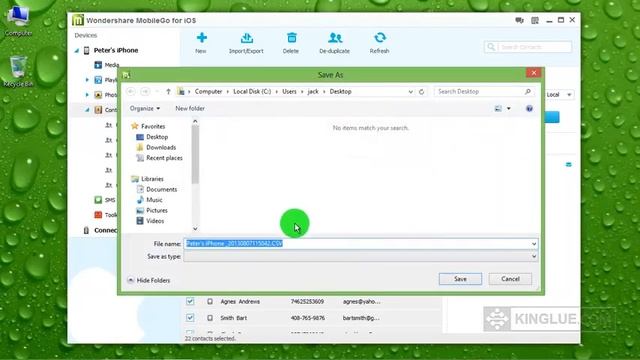Click the change view icon in Save As

click(498, 109)
